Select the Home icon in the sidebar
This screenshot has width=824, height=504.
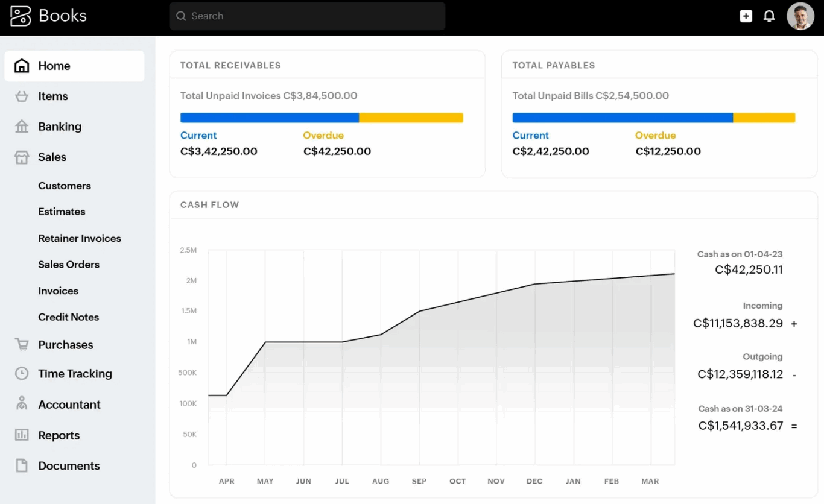coord(21,65)
